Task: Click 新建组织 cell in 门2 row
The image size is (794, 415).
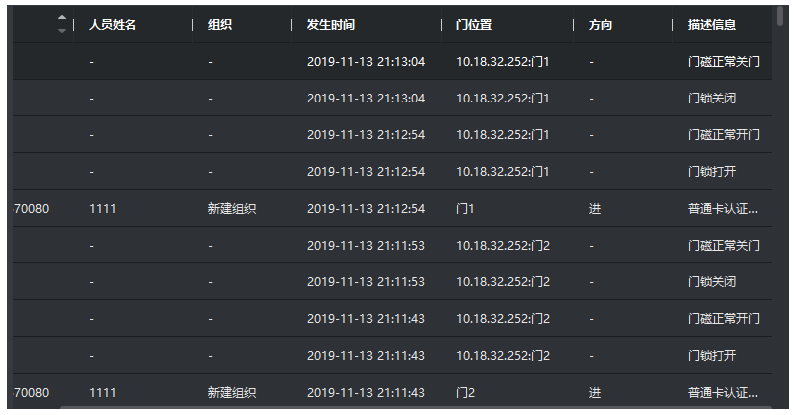Action: coord(232,393)
